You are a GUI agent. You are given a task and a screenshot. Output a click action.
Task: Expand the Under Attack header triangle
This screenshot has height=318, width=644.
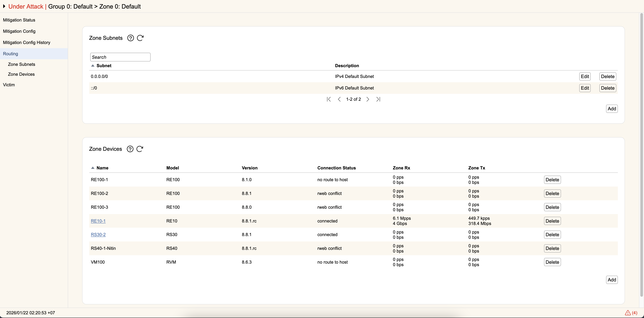(x=4, y=6)
